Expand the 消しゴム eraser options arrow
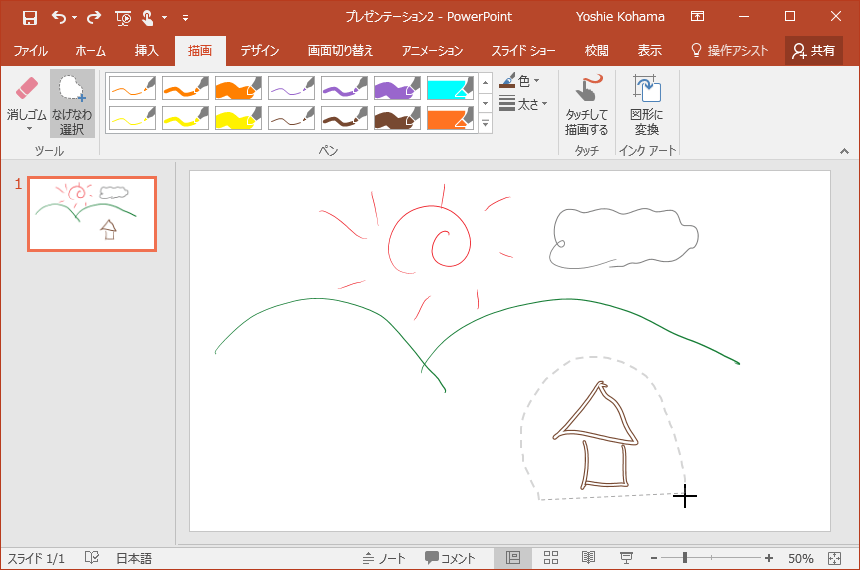 [x=29, y=129]
